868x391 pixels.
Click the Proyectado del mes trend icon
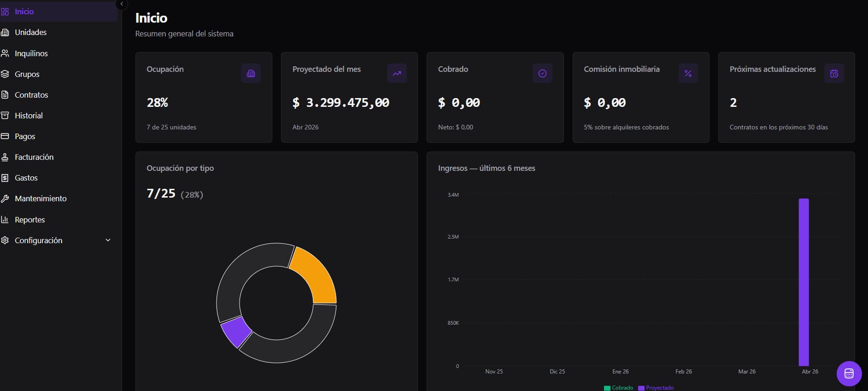coord(397,73)
